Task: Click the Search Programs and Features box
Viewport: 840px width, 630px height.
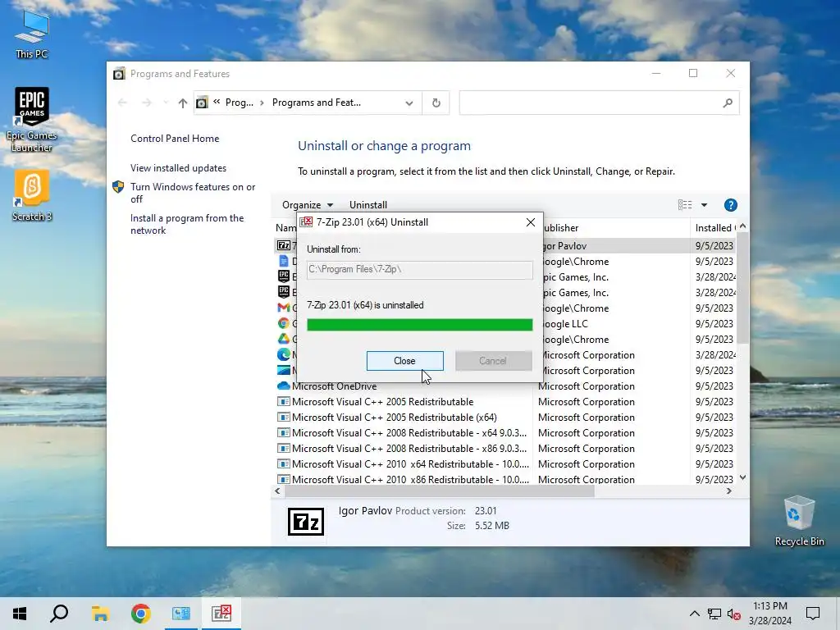Action: pyautogui.click(x=599, y=103)
